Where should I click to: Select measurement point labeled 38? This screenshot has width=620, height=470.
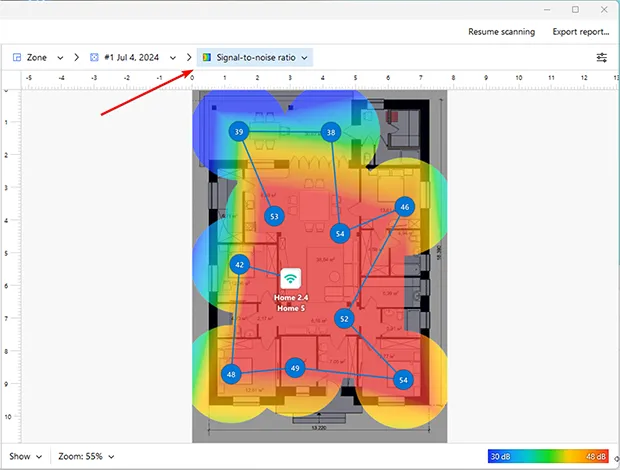tap(331, 132)
